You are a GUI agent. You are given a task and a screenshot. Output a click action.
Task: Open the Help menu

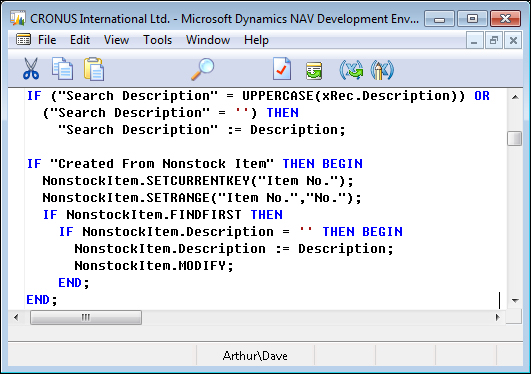[256, 40]
